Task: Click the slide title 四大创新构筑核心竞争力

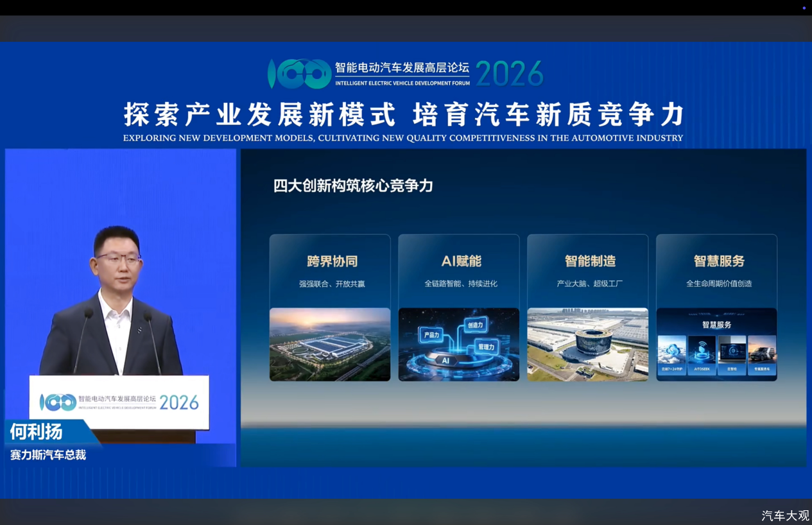Action: pos(353,186)
